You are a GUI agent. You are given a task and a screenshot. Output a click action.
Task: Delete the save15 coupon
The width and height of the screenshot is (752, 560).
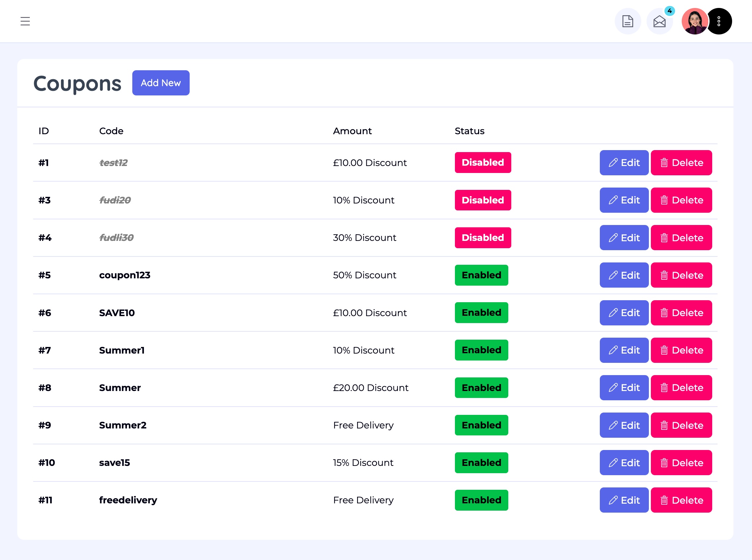coord(681,463)
